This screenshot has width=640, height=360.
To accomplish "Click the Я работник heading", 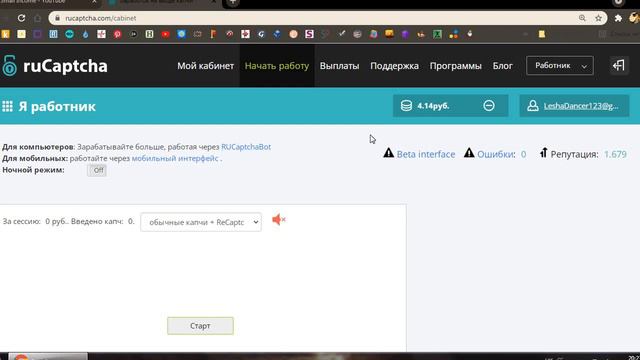I will tap(57, 107).
